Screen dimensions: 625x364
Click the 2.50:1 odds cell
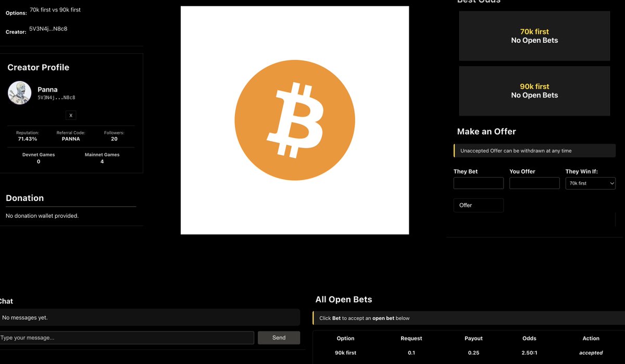tap(529, 353)
